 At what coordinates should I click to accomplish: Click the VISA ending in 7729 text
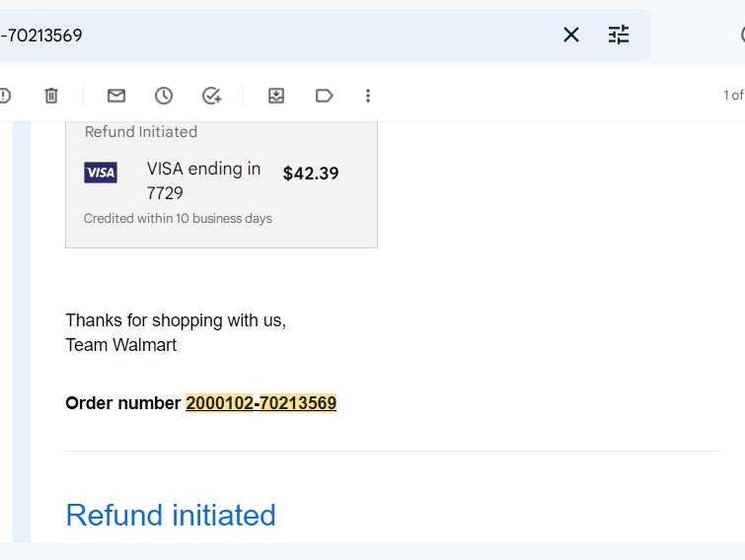tap(203, 180)
